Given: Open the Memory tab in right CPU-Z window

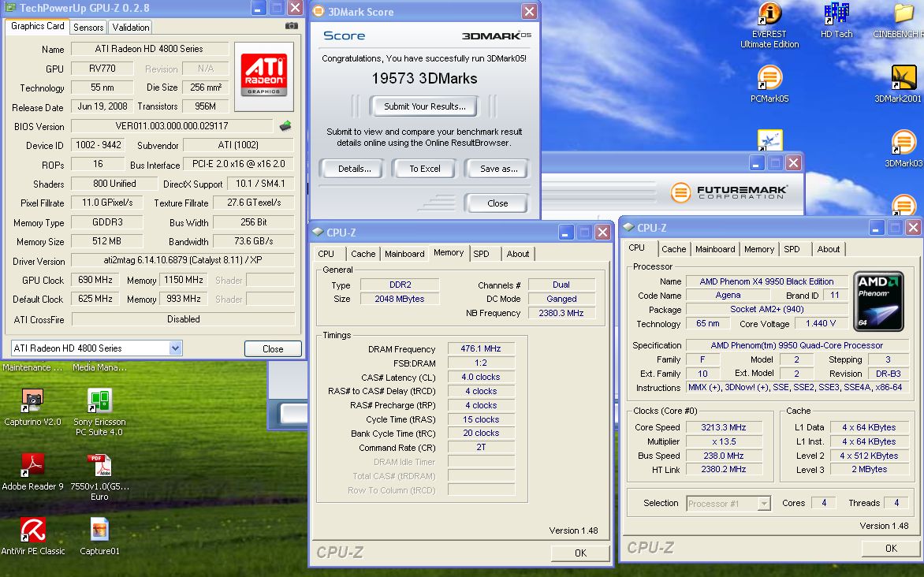Looking at the screenshot, I should pos(759,249).
